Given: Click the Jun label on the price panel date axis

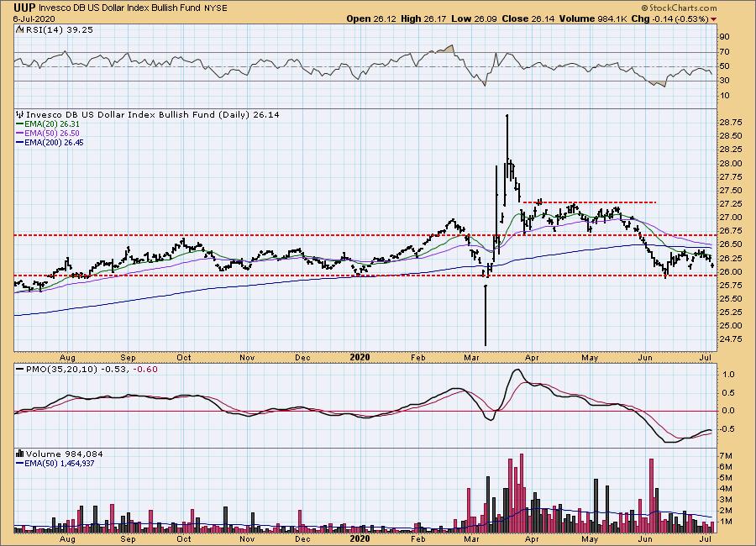Looking at the screenshot, I should click(x=644, y=357).
